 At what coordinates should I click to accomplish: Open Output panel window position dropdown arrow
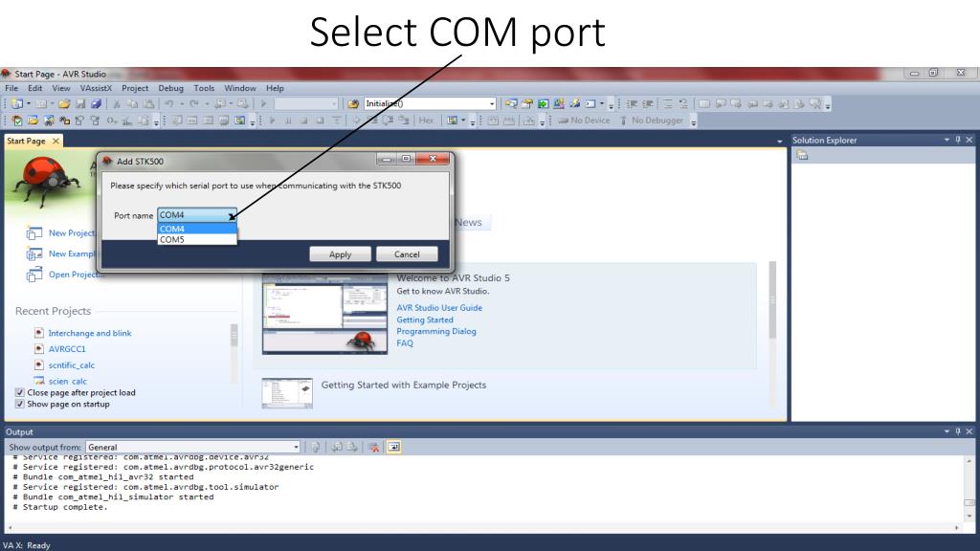947,431
